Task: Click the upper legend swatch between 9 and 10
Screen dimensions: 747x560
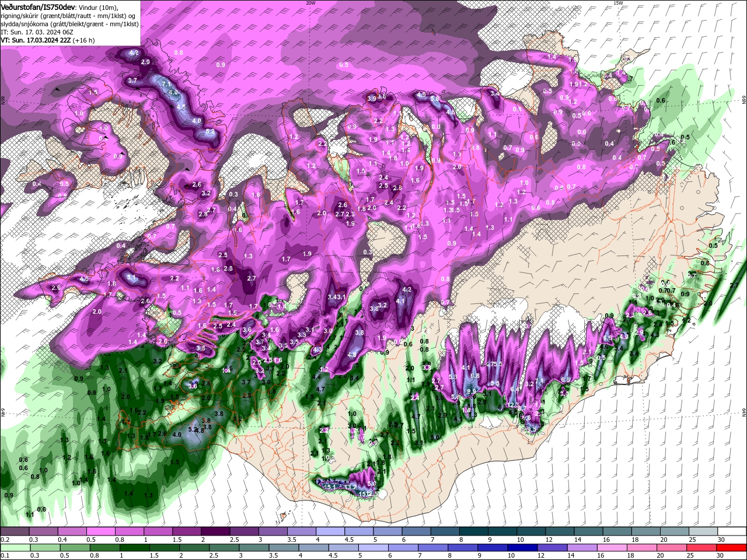Action: click(502, 531)
